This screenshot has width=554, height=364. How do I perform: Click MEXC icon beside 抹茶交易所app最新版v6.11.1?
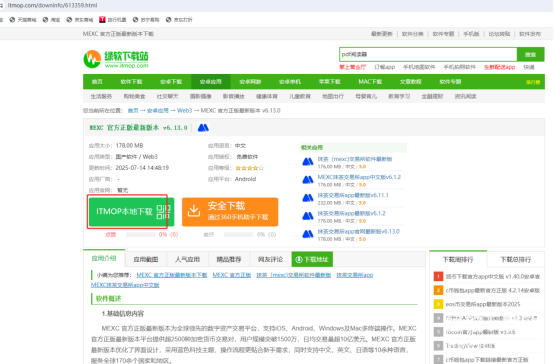308,198
